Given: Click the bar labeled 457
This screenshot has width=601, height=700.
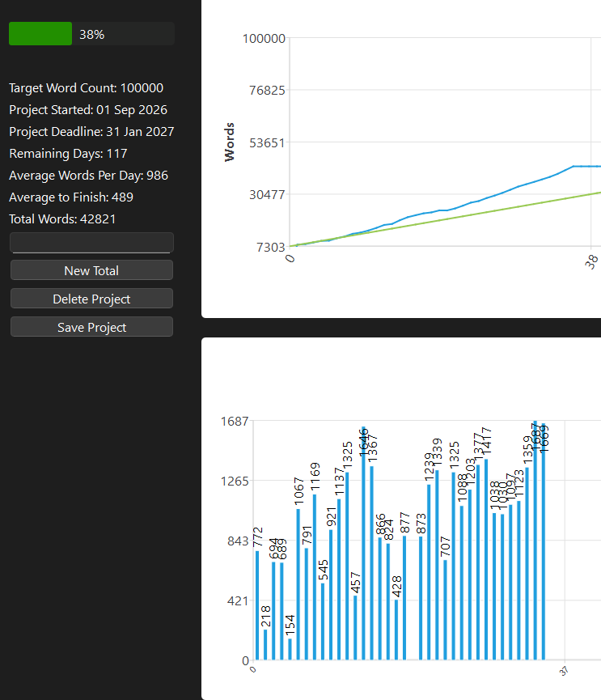Looking at the screenshot, I should pyautogui.click(x=355, y=628).
